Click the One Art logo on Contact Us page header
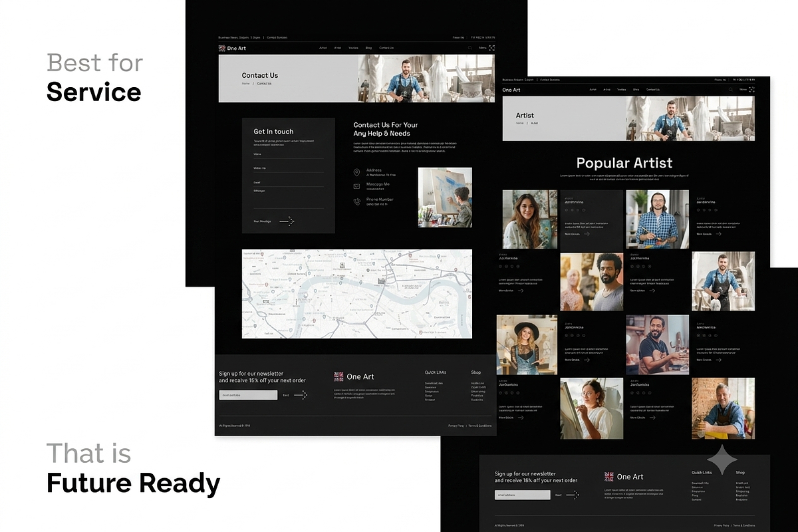This screenshot has height=532, width=798. coord(231,48)
